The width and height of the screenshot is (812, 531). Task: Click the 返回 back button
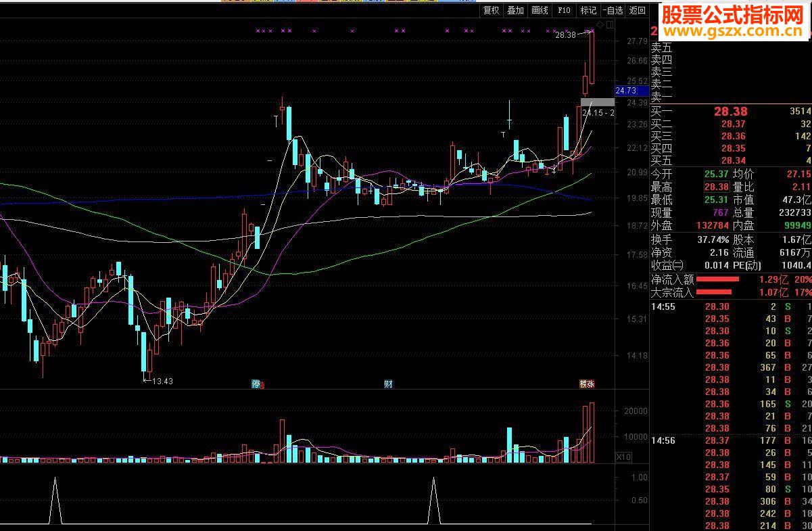(x=637, y=10)
